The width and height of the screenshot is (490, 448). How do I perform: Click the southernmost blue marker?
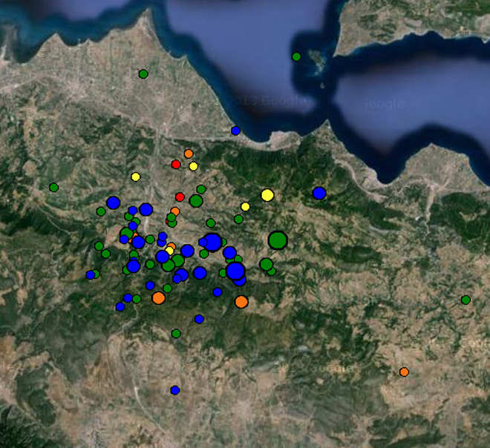[x=175, y=390]
